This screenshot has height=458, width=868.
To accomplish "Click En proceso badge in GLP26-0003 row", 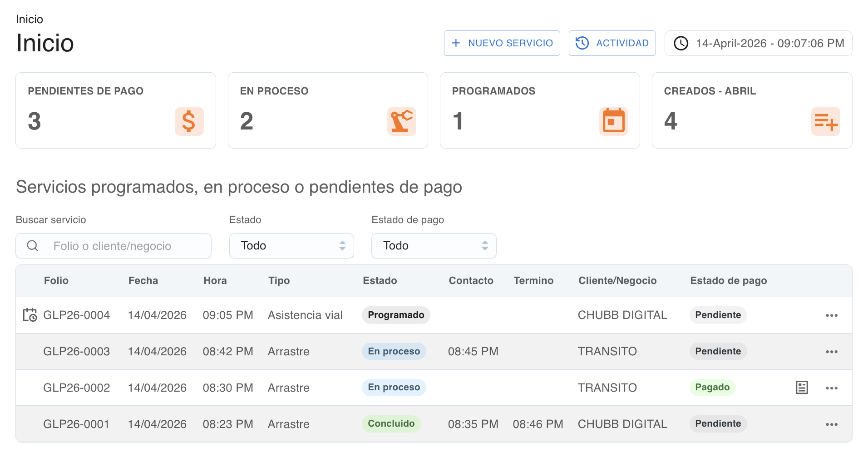I will tap(394, 351).
